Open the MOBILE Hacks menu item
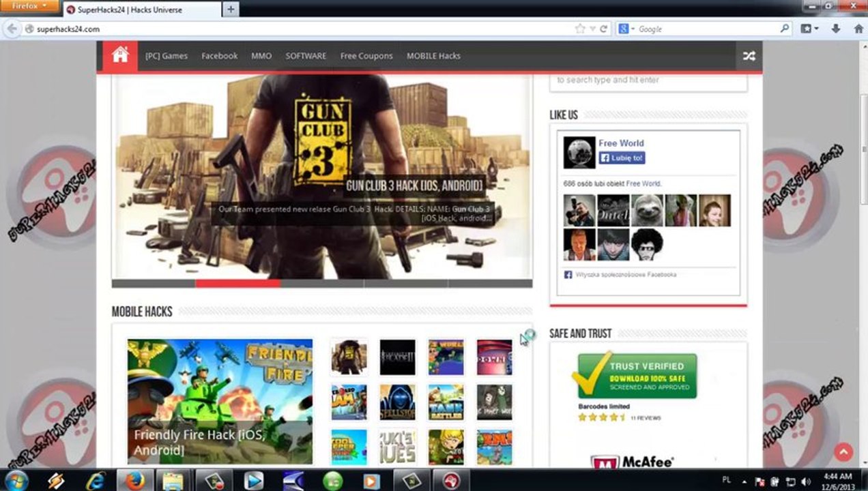The image size is (868, 491). click(433, 56)
